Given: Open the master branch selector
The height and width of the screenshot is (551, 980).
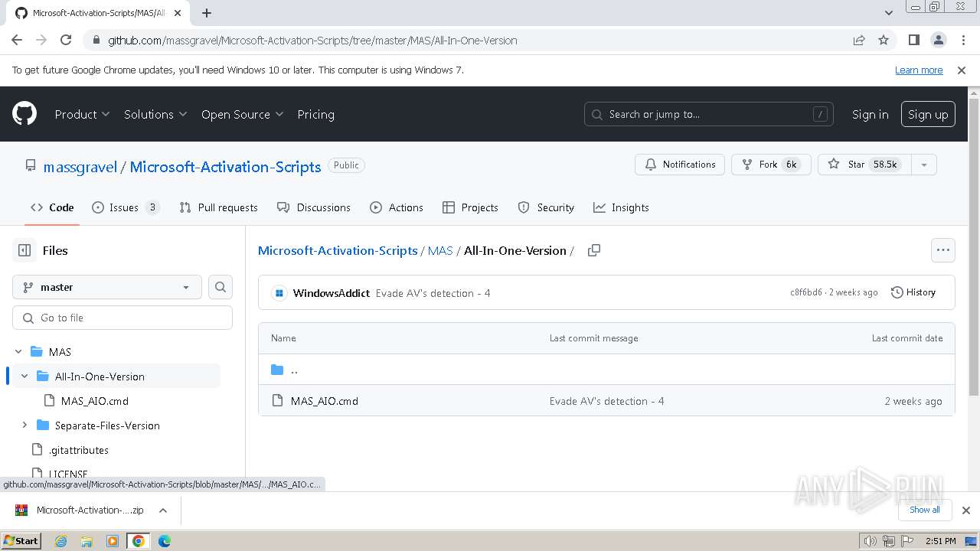Looking at the screenshot, I should [x=107, y=287].
